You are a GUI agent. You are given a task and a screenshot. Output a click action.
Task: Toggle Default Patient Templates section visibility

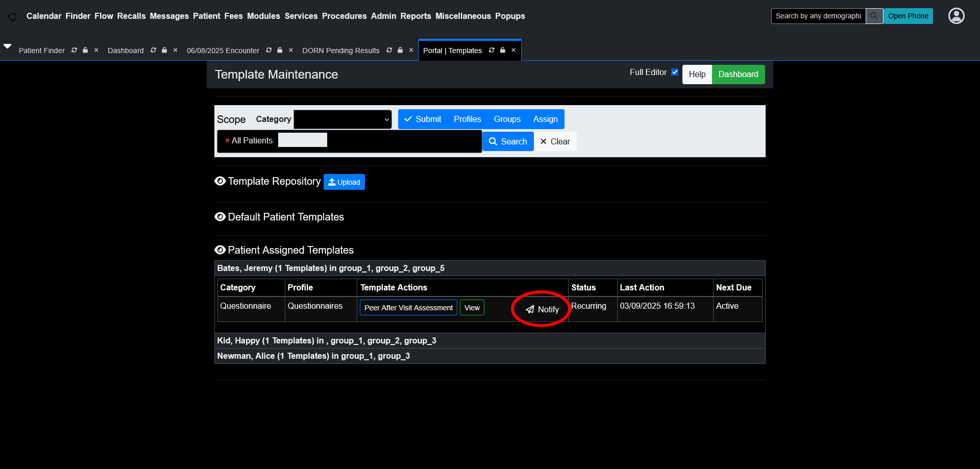click(x=220, y=217)
